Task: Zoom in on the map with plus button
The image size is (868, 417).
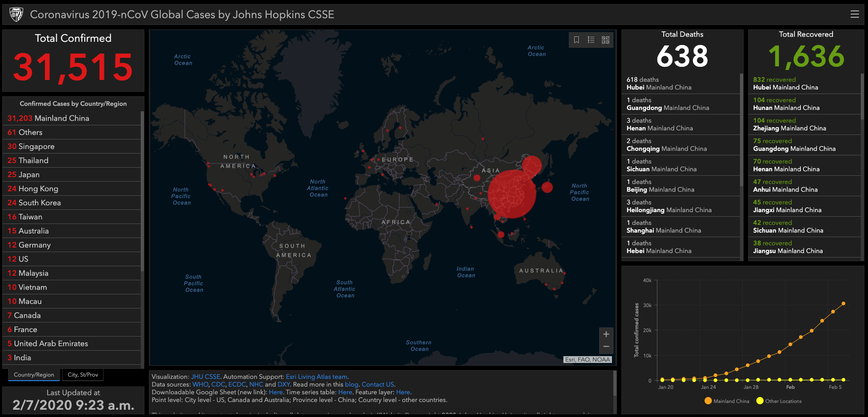Action: click(606, 334)
